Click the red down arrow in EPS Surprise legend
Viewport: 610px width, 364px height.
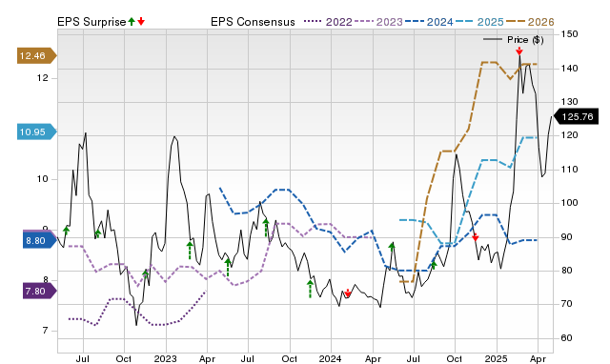coord(141,21)
